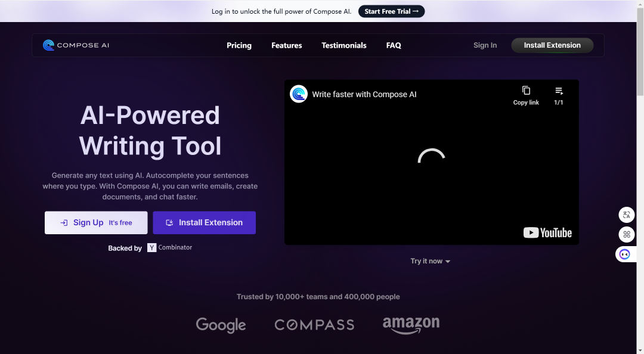Click the video channel avatar icon

(299, 94)
